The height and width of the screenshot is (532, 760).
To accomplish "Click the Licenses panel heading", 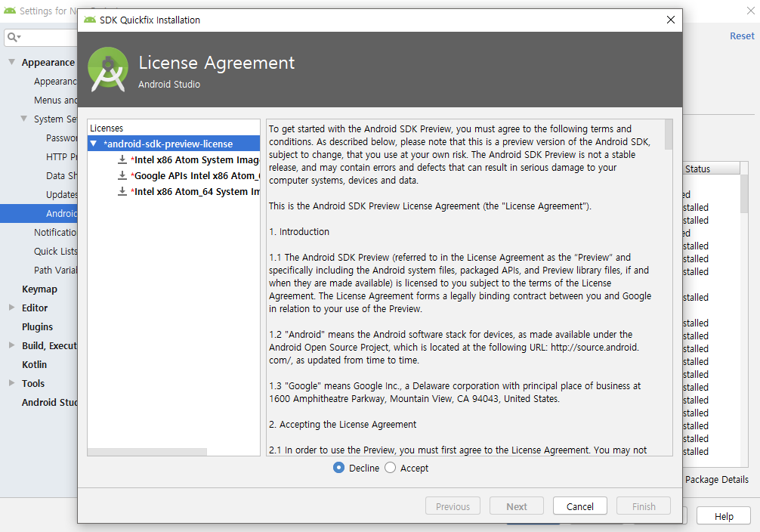I will click(107, 128).
